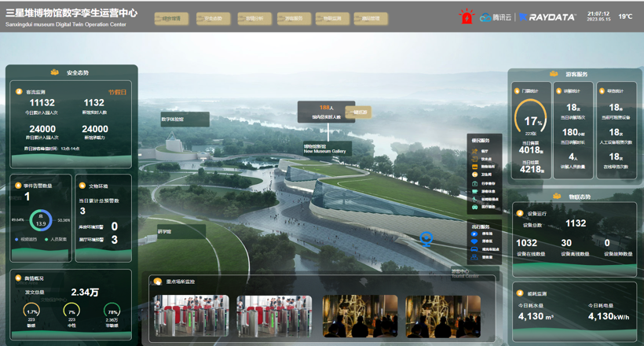Select the 落客区 drop-off zone icon
Viewport: 644px width, 346px height.
[x=474, y=241]
